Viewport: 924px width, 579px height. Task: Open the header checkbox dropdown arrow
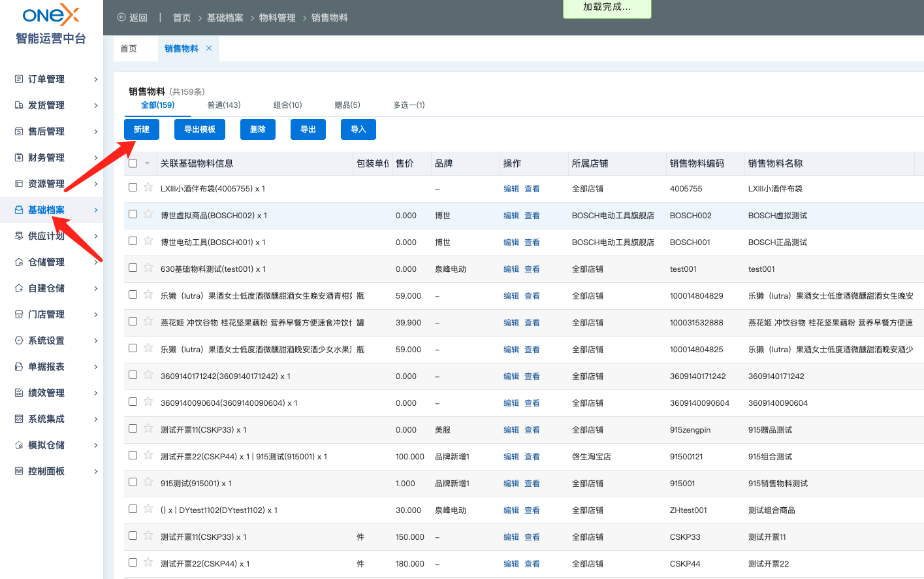point(148,163)
